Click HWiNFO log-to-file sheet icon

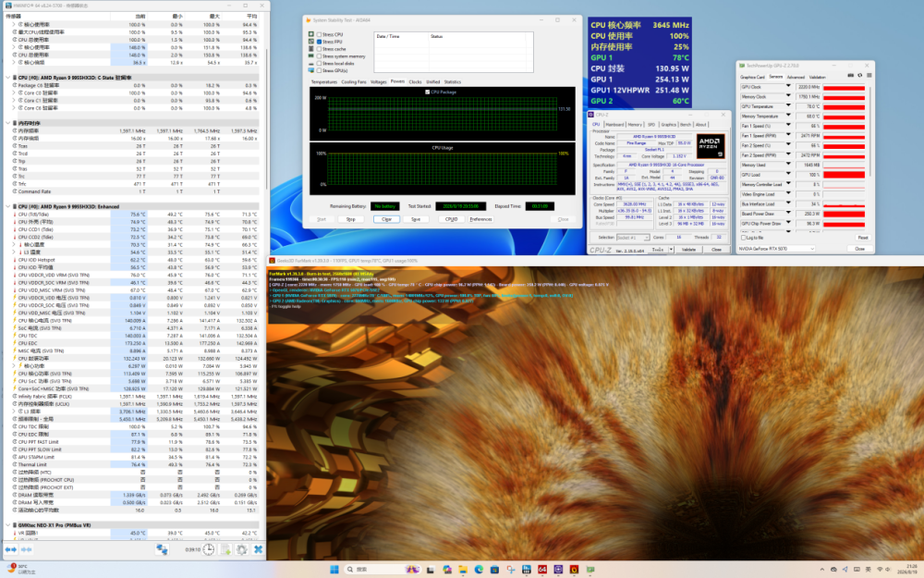coord(225,549)
